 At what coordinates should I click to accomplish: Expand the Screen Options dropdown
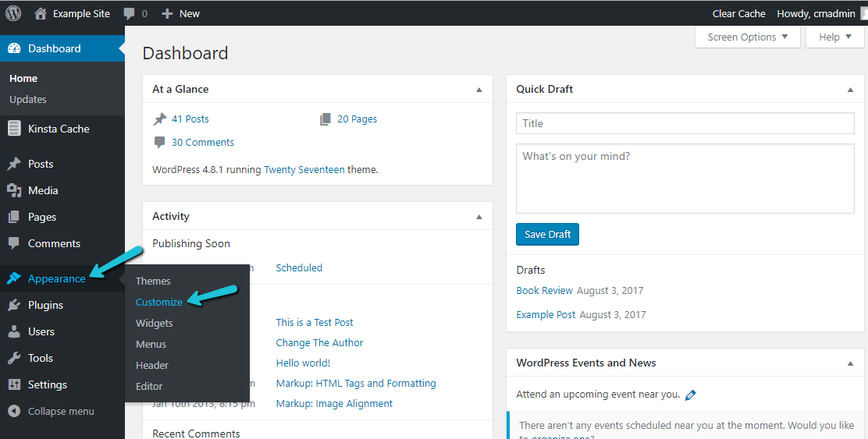click(747, 37)
